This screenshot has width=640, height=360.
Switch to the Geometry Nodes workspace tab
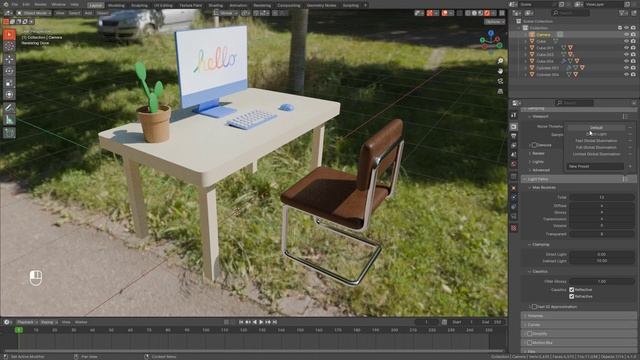click(321, 5)
